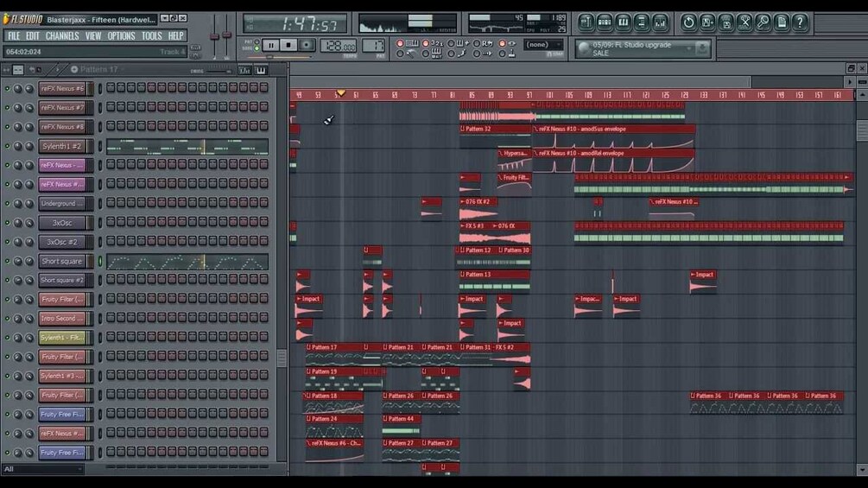Click the master volume slider

click(215, 36)
